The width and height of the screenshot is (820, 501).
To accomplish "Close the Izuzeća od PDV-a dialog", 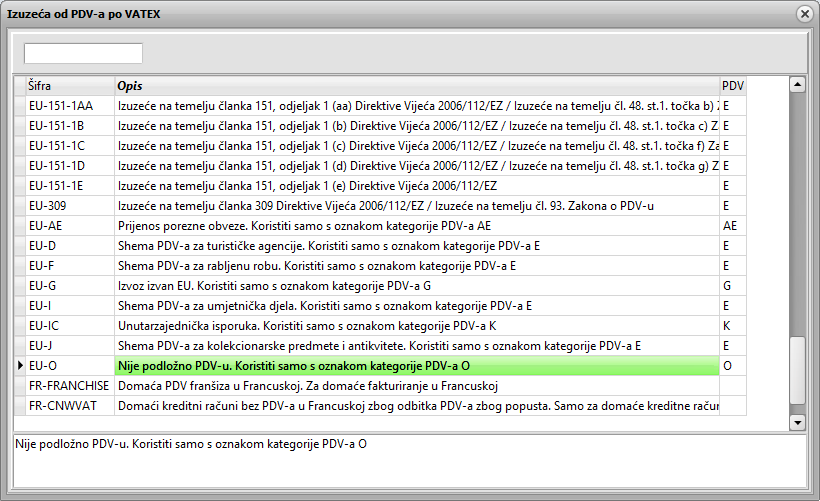I will pyautogui.click(x=803, y=14).
